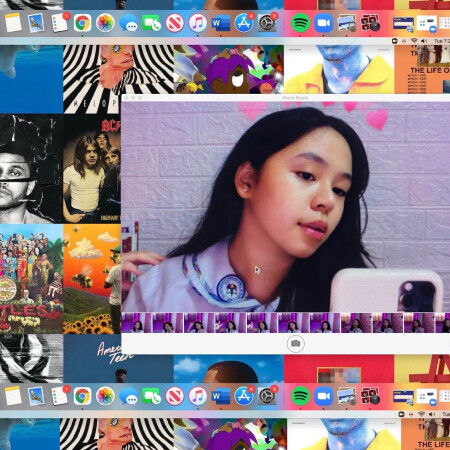Open Spotify from the upper dock

[300, 23]
